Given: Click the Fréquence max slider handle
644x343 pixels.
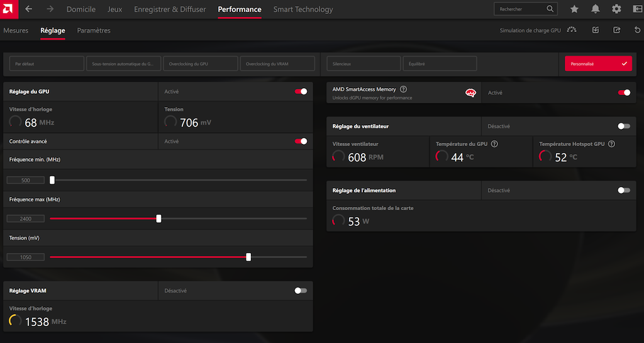Looking at the screenshot, I should click(158, 218).
